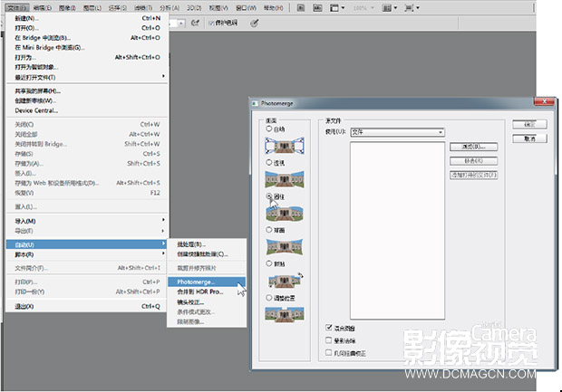Open the 选择(S) menu
Viewport: 562px width, 392px height.
pos(117,8)
